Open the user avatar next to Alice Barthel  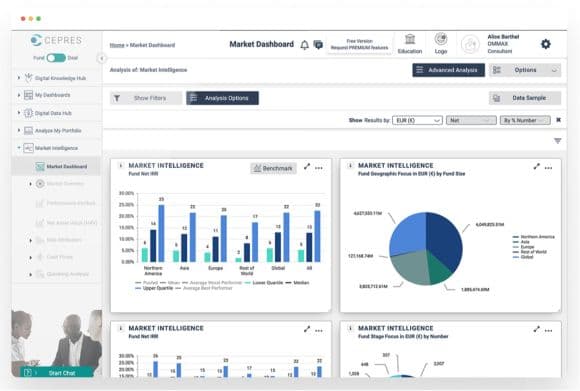tap(470, 44)
